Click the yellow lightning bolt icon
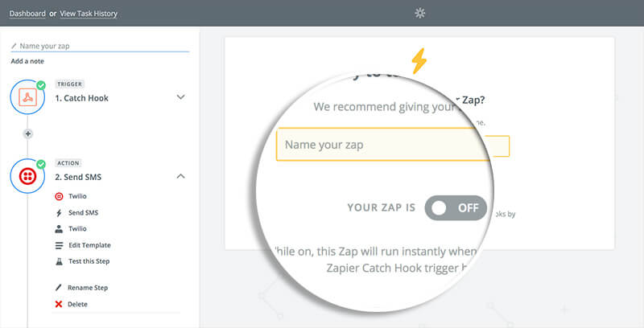The image size is (644, 328). pos(419,60)
